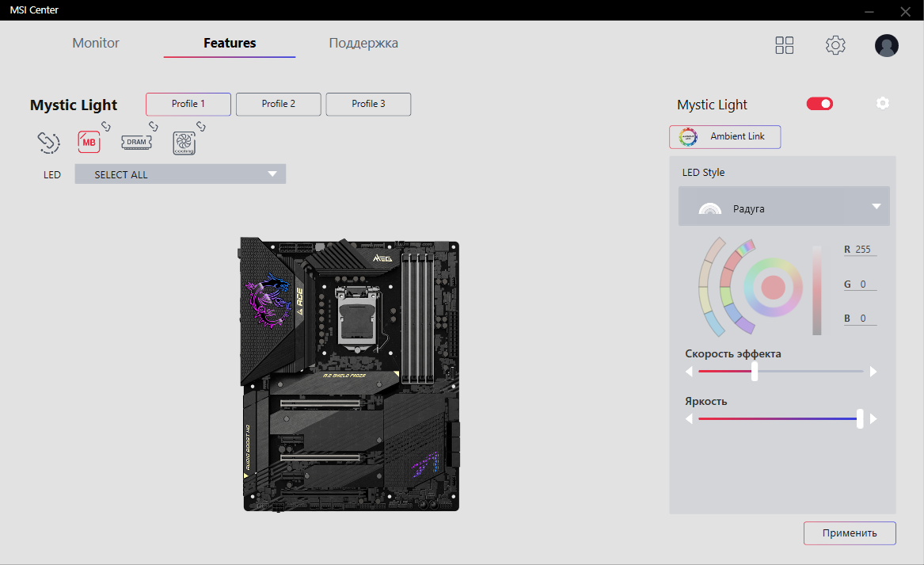Click the dragon LED on motherboard image
This screenshot has height=565, width=924.
tap(268, 300)
